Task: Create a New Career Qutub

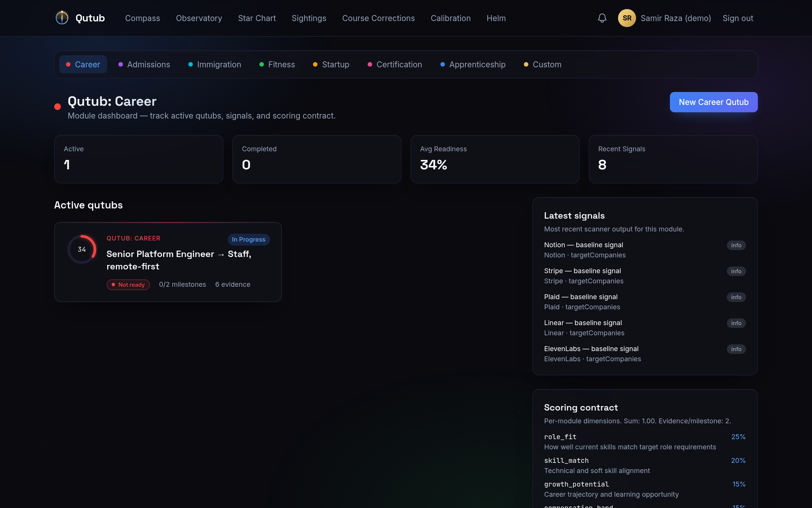Action: coord(714,102)
